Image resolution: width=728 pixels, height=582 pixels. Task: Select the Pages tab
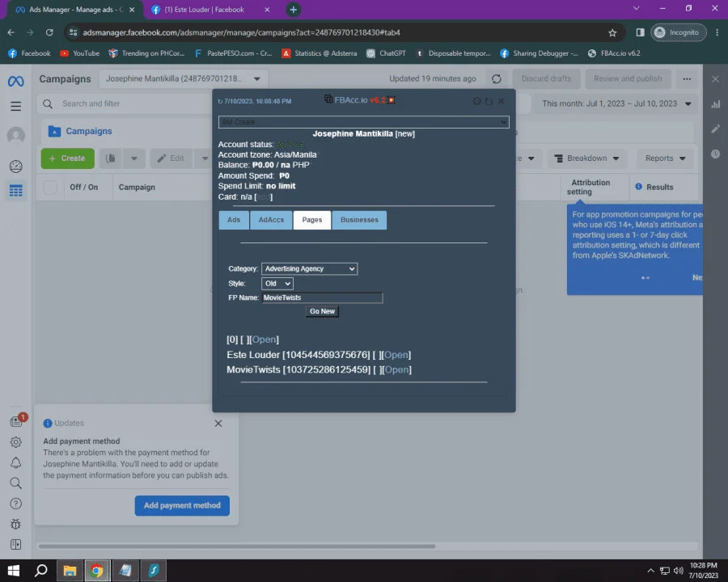312,220
